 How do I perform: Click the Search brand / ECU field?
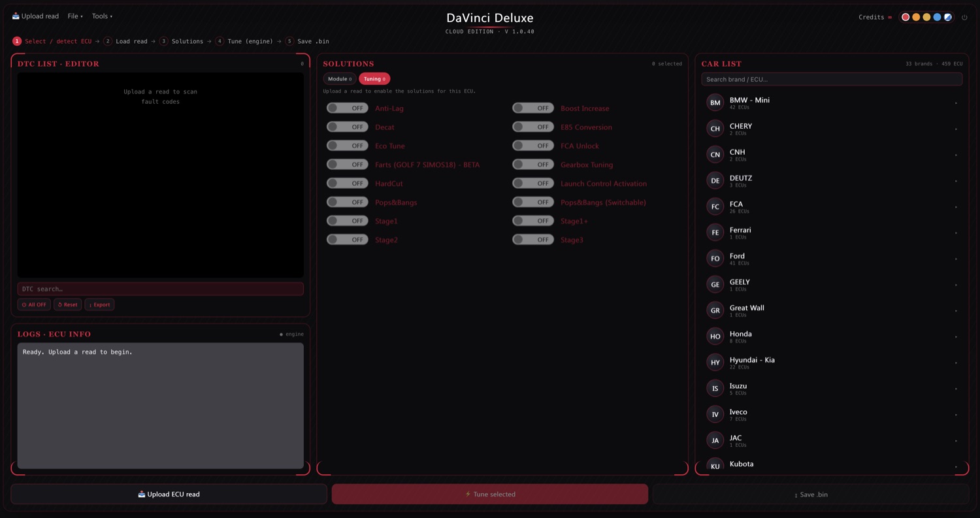[832, 79]
